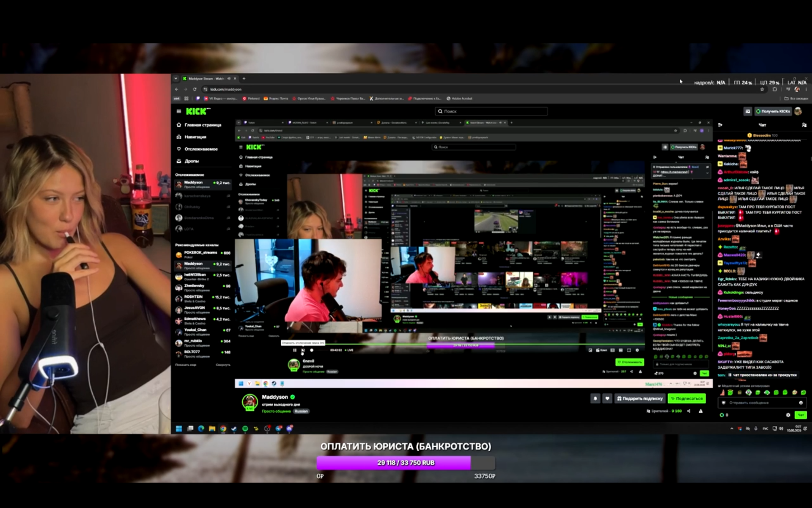Mute the Maddyson Stream tab audio

[x=229, y=79]
